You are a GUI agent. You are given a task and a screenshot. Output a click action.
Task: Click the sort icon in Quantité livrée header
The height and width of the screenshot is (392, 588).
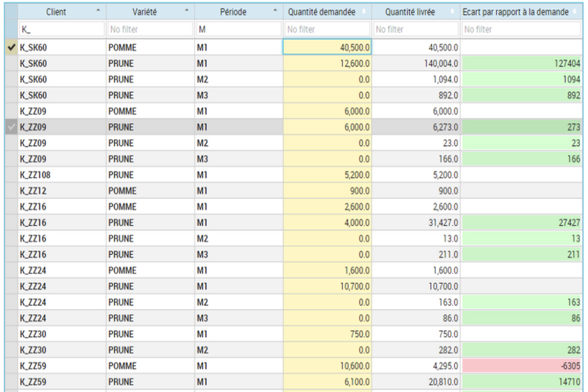[x=453, y=11]
